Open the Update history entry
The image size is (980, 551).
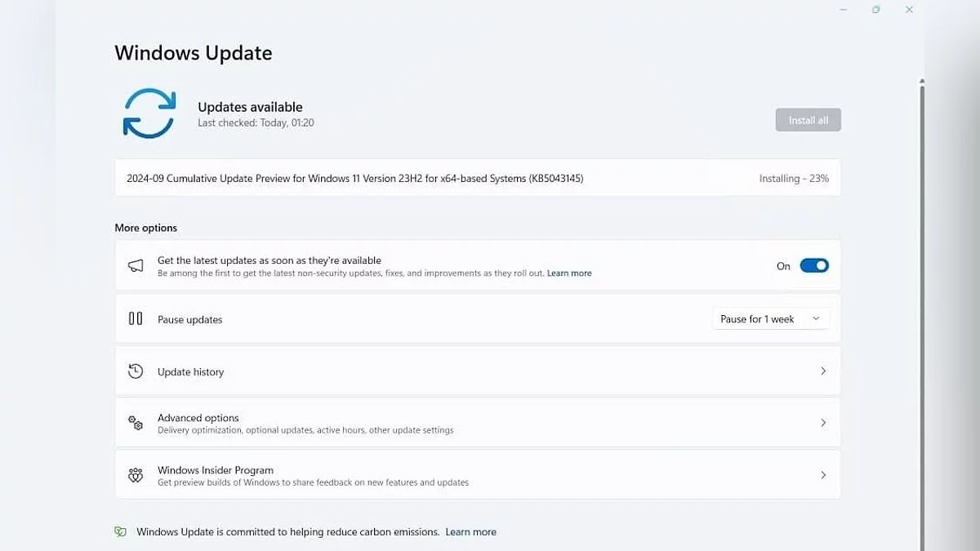point(190,372)
